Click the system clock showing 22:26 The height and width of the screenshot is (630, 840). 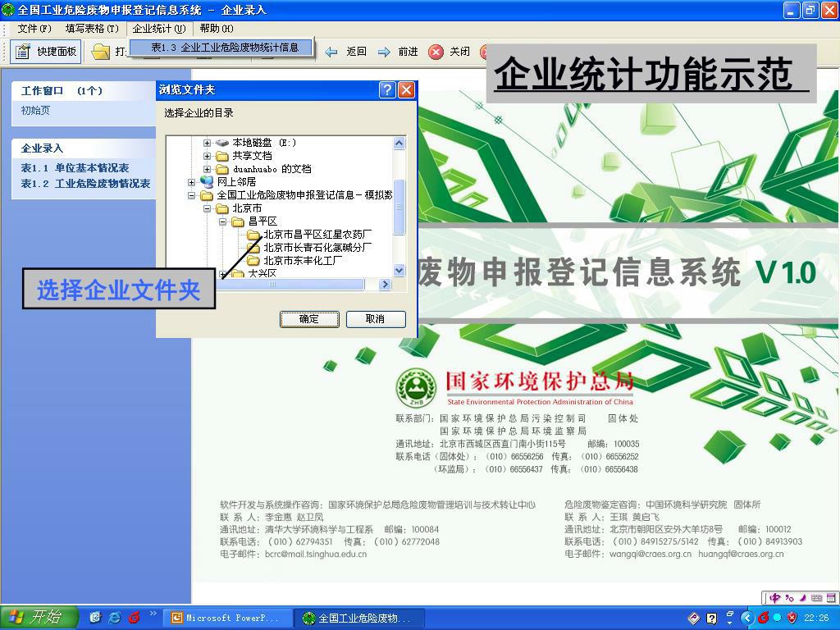(x=817, y=619)
